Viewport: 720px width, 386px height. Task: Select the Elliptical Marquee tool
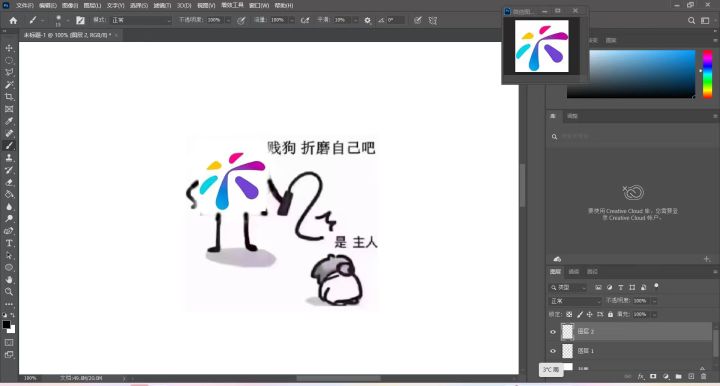coord(9,60)
